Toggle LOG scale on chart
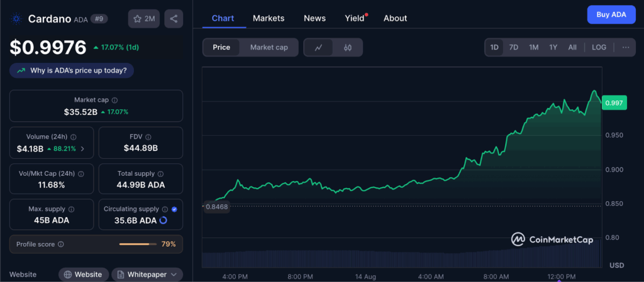Image resolution: width=644 pixels, height=282 pixels. (x=599, y=47)
